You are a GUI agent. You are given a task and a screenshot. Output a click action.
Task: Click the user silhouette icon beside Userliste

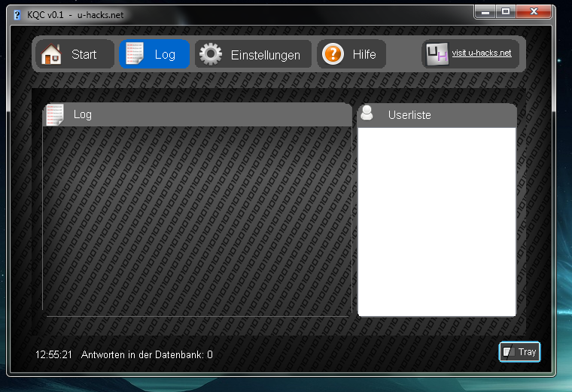tap(367, 114)
